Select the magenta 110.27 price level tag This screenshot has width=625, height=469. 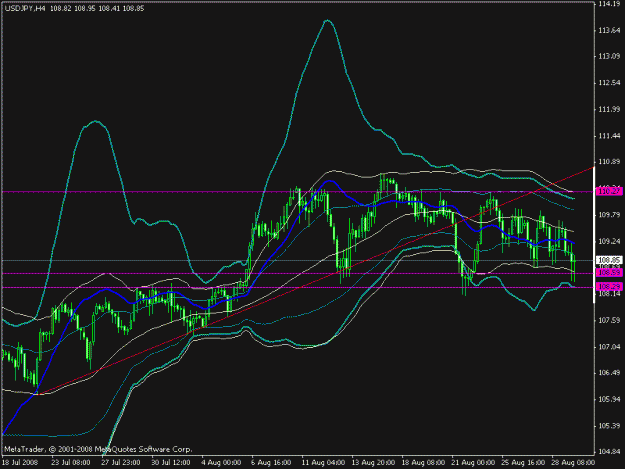coord(610,192)
